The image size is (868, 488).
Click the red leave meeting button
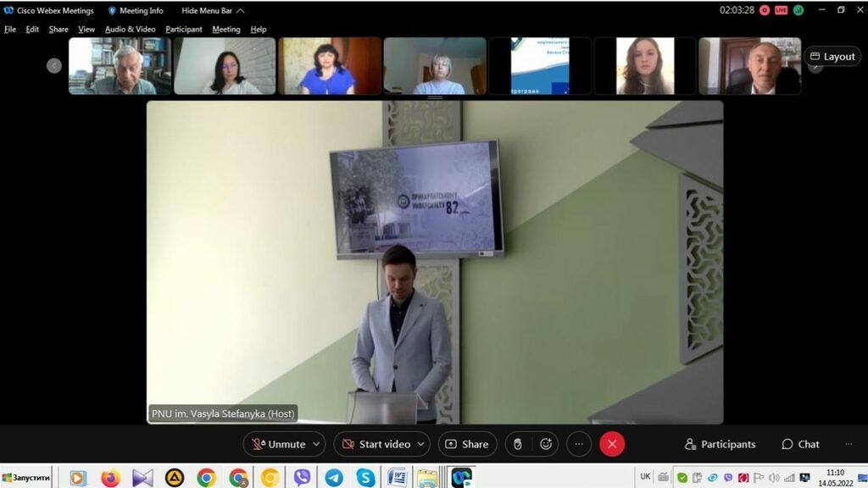click(612, 444)
